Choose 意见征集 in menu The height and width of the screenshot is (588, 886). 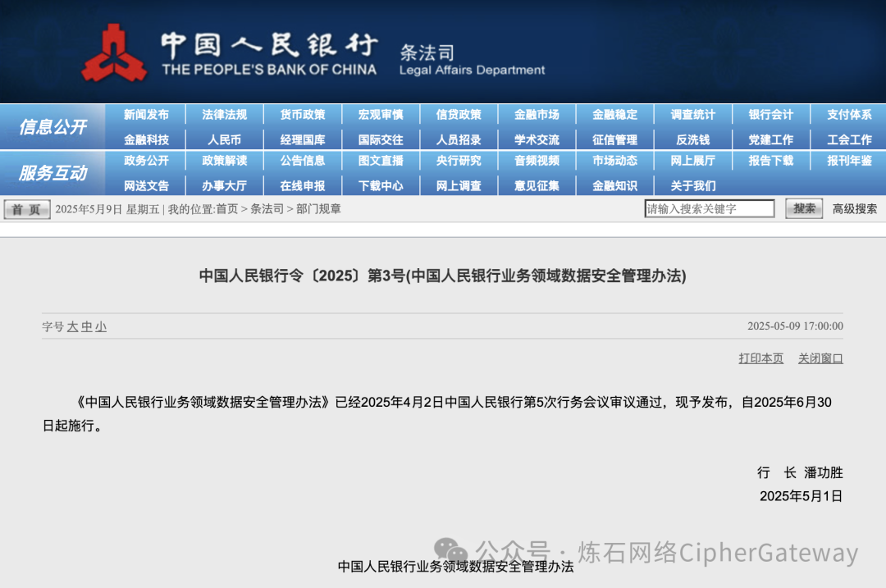(537, 186)
